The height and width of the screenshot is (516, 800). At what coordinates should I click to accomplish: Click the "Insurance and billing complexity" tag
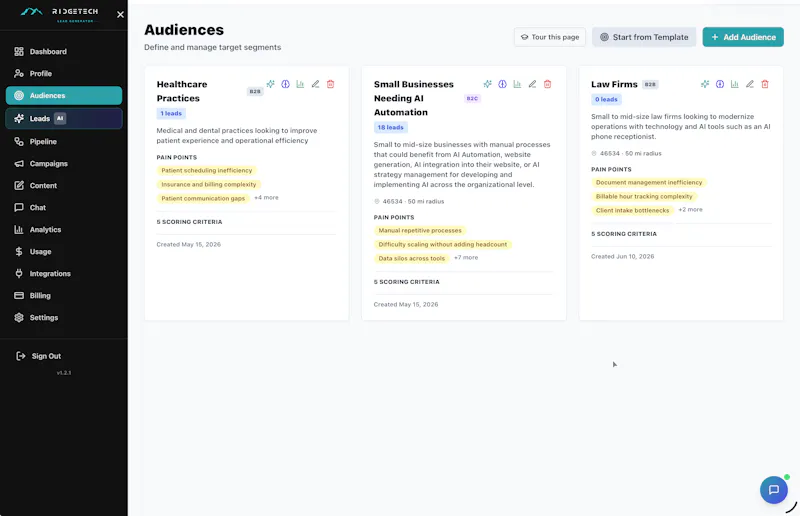209,184
